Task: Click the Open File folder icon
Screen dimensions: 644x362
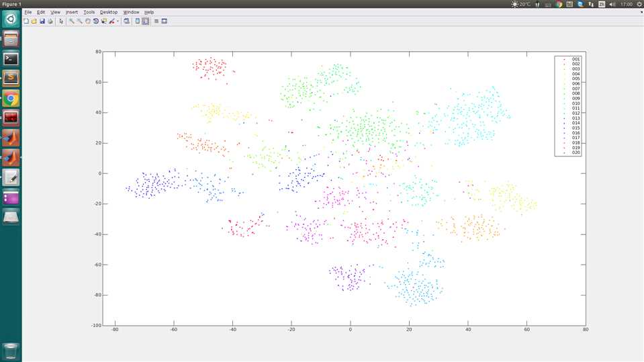Action: 34,21
